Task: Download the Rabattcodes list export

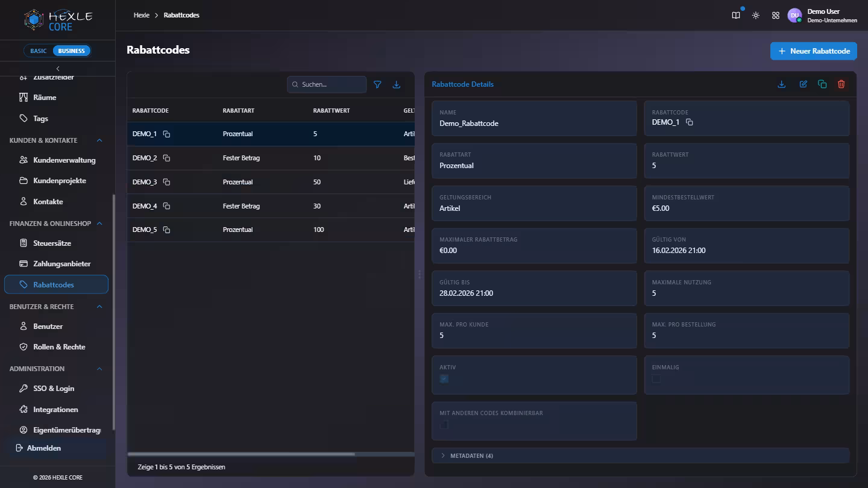Action: point(397,84)
